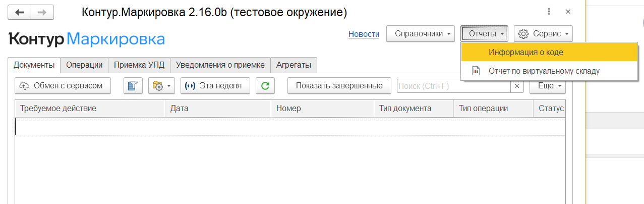Sort by the Требуемое действие column header

(90, 109)
